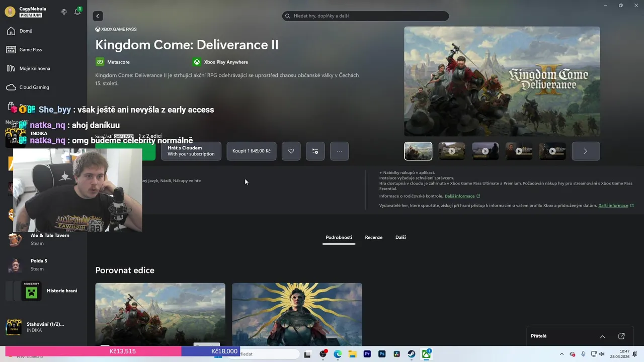This screenshot has width=644, height=362.
Task: Select the gold edition card with sun halo
Action: [x=297, y=314]
